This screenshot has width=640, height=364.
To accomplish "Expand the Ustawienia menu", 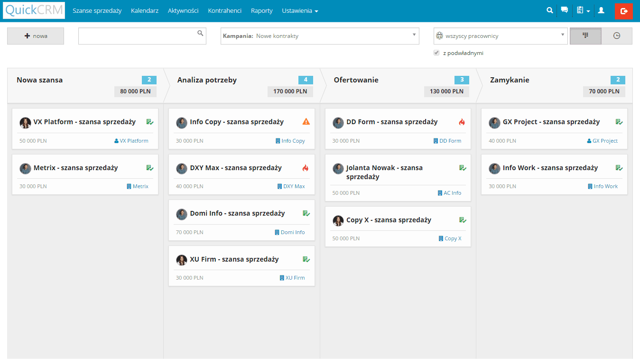I will [x=300, y=11].
